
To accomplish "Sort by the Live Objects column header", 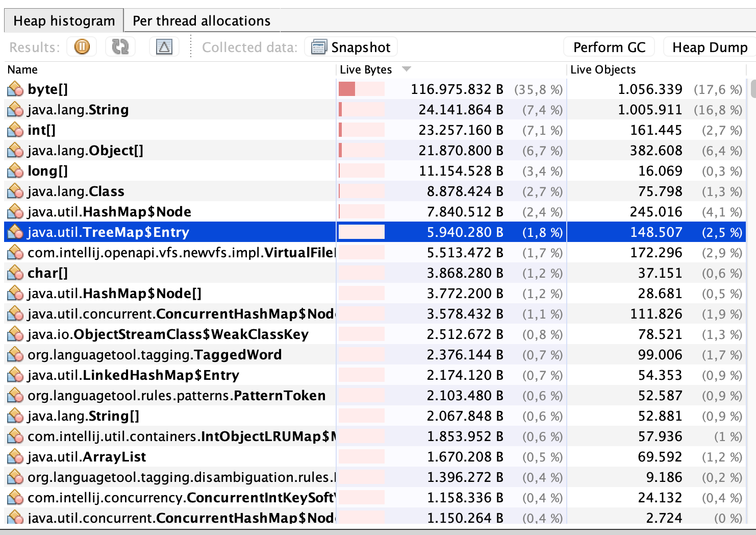I will pos(603,70).
